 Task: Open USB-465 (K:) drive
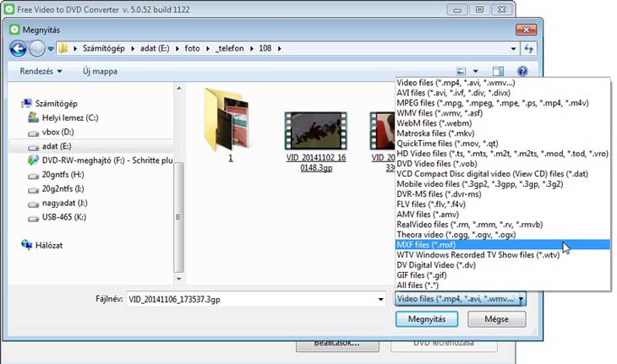click(x=63, y=217)
